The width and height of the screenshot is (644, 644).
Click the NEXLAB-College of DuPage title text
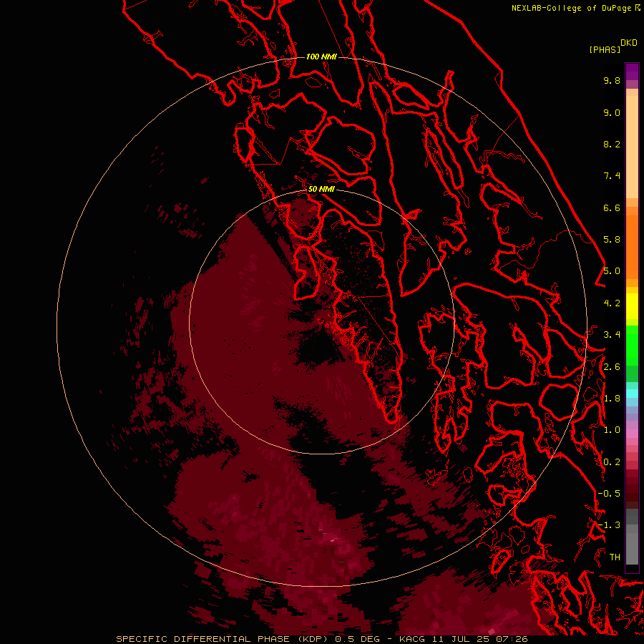tap(572, 8)
